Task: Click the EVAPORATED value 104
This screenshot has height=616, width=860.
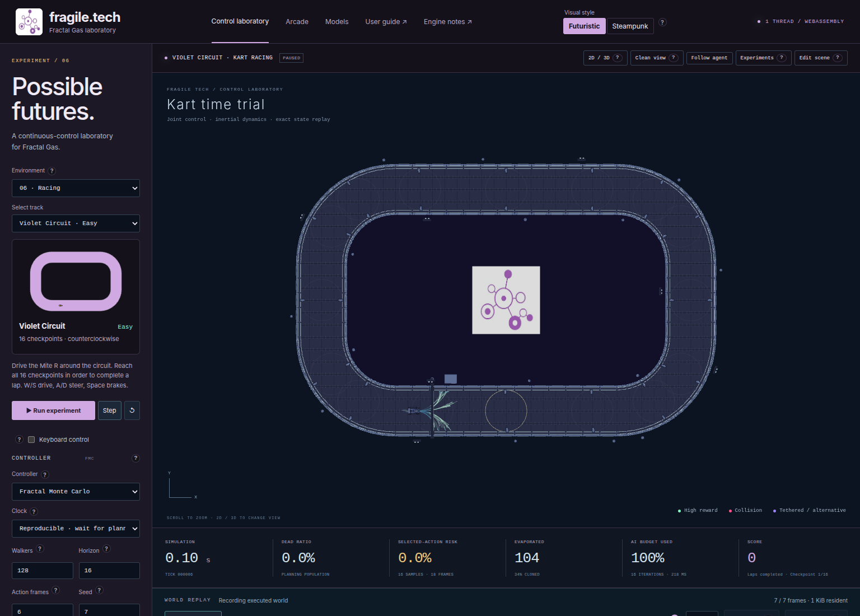Action: pos(527,558)
